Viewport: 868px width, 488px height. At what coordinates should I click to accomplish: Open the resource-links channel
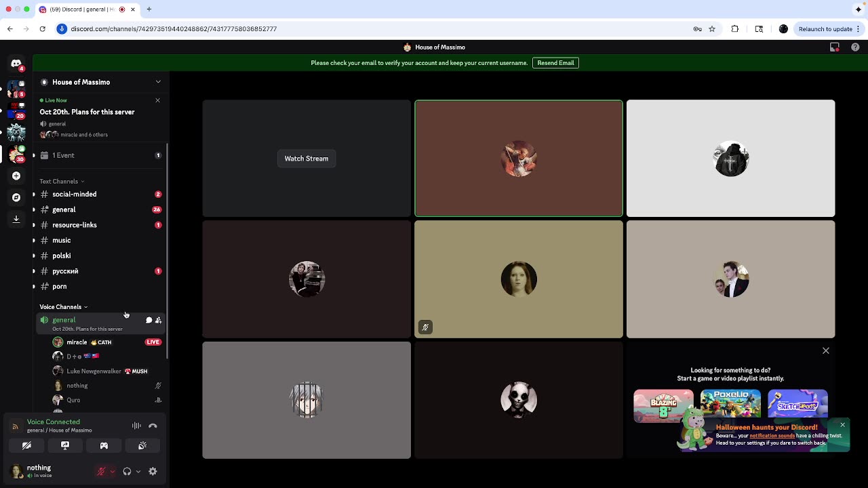point(101,225)
